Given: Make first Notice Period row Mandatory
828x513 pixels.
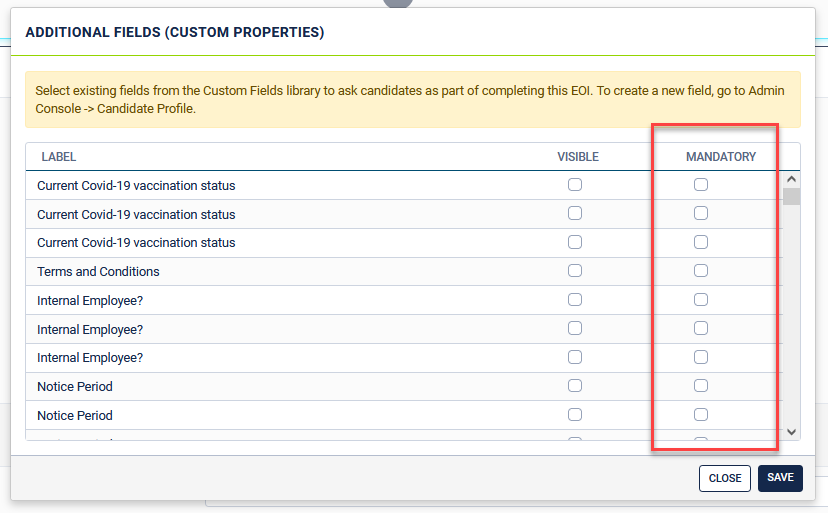Looking at the screenshot, I should pos(701,386).
